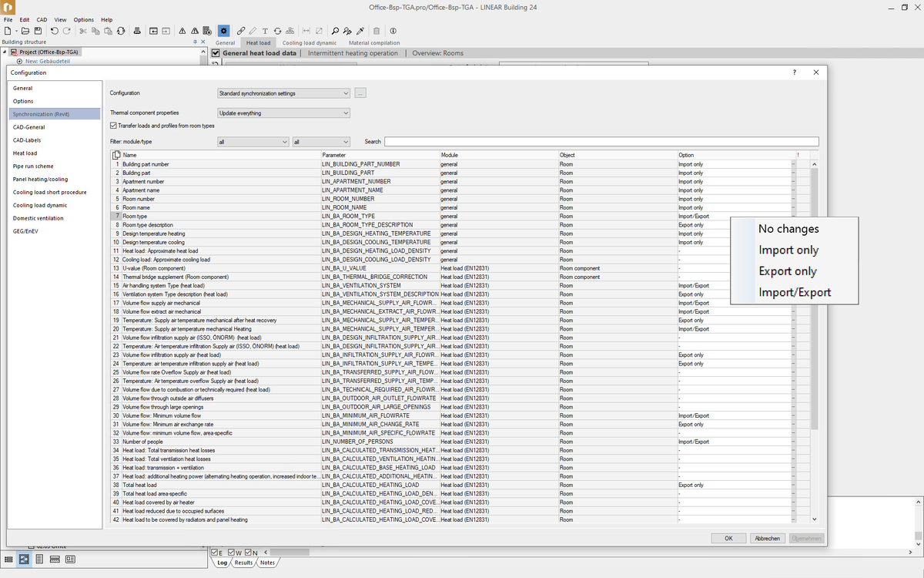924x578 pixels.
Task: Open the Standard synchronization settings dropdown
Action: 284,93
